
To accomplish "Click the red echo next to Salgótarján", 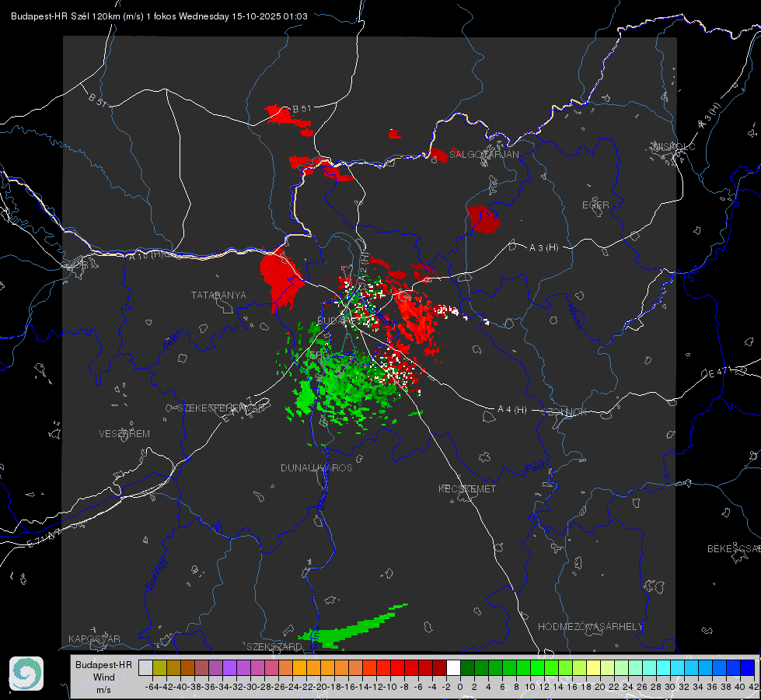I will (438, 156).
